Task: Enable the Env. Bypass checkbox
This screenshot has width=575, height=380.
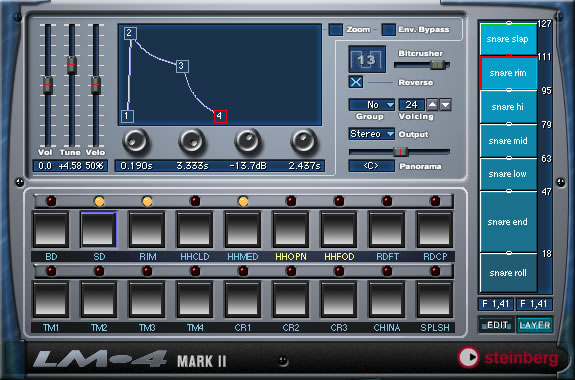Action: [389, 30]
